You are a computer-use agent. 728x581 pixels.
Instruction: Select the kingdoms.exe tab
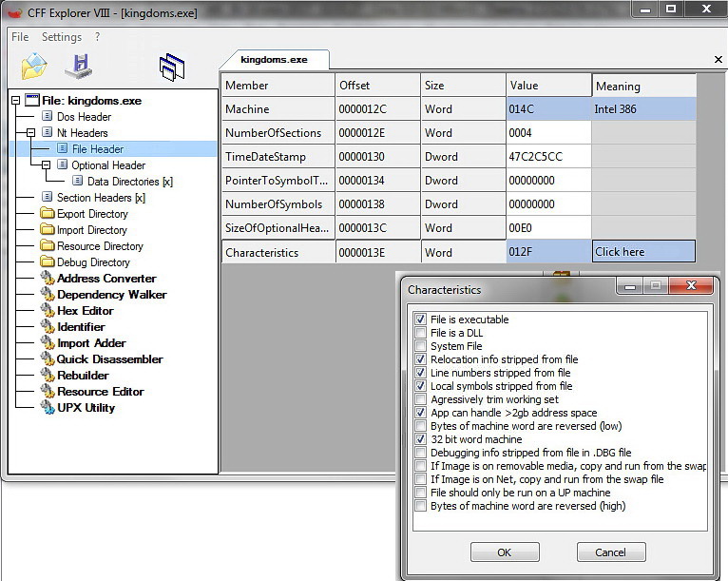tap(274, 60)
